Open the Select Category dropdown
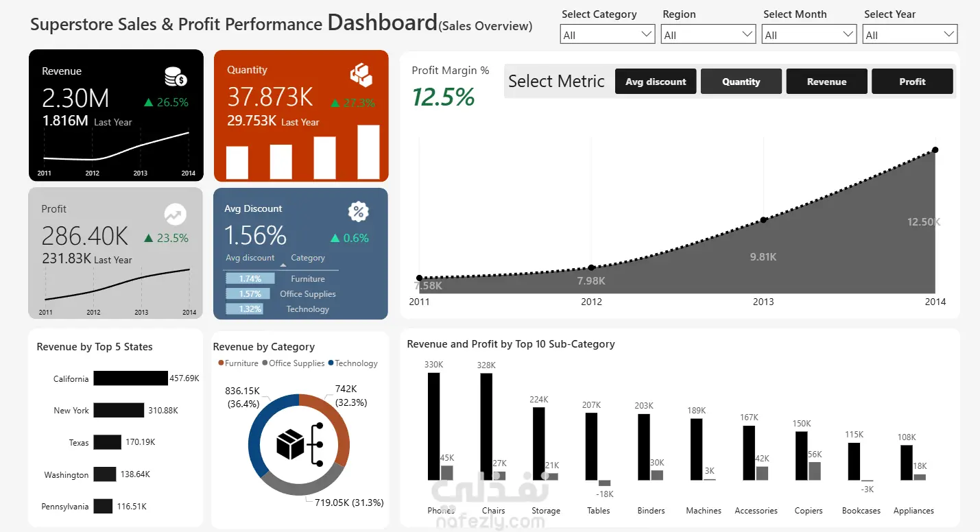980x532 pixels. click(608, 34)
